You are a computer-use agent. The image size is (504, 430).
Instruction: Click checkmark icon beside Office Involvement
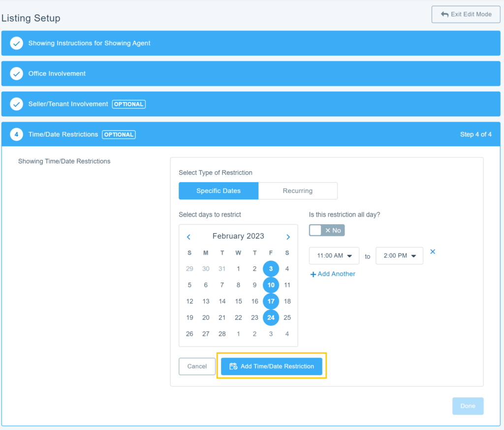[17, 74]
